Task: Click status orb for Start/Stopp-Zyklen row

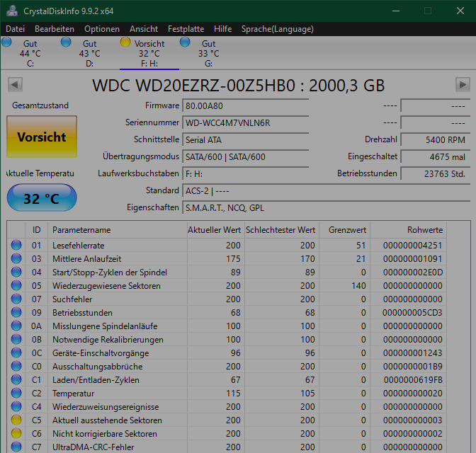Action: pos(16,273)
